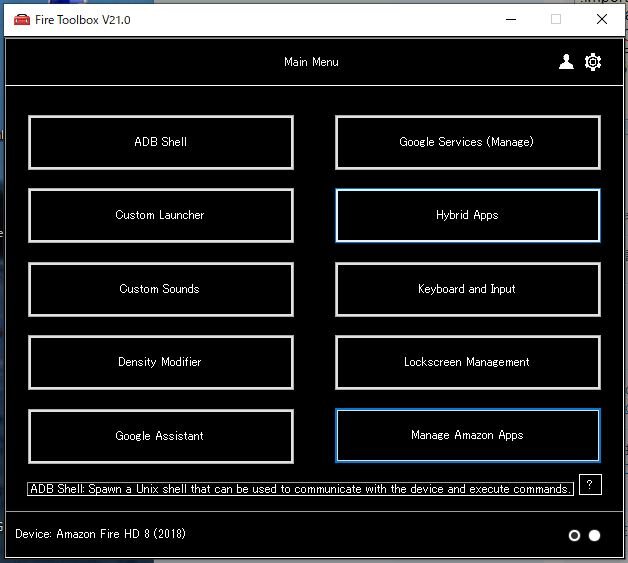Open Google Assistant tool
The image size is (628, 563).
coord(161,436)
